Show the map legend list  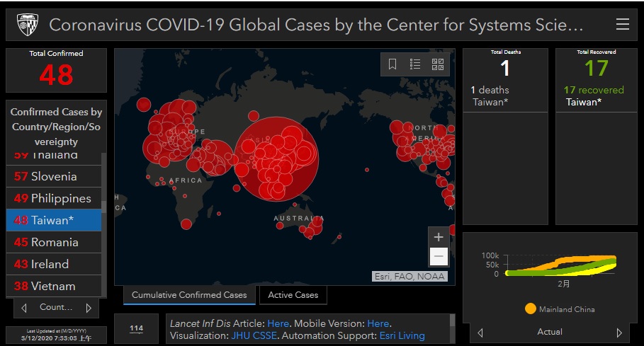pos(415,64)
